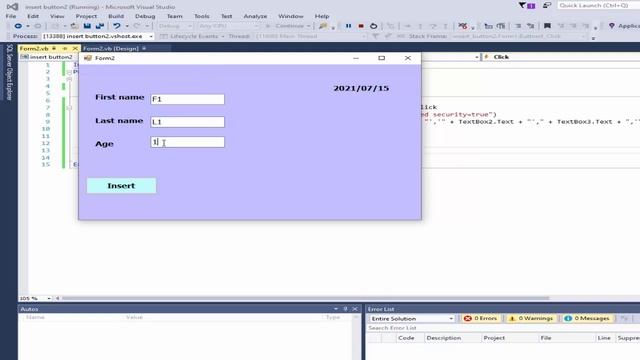The width and height of the screenshot is (640, 360).
Task: Open the Autos panel window options dropdown
Action: [336, 309]
